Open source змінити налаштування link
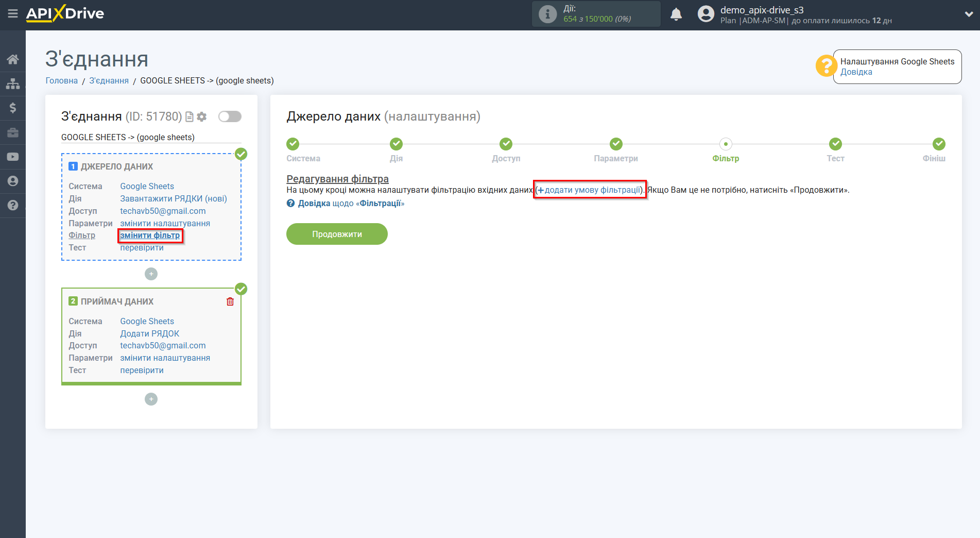This screenshot has height=538, width=980. coord(165,224)
